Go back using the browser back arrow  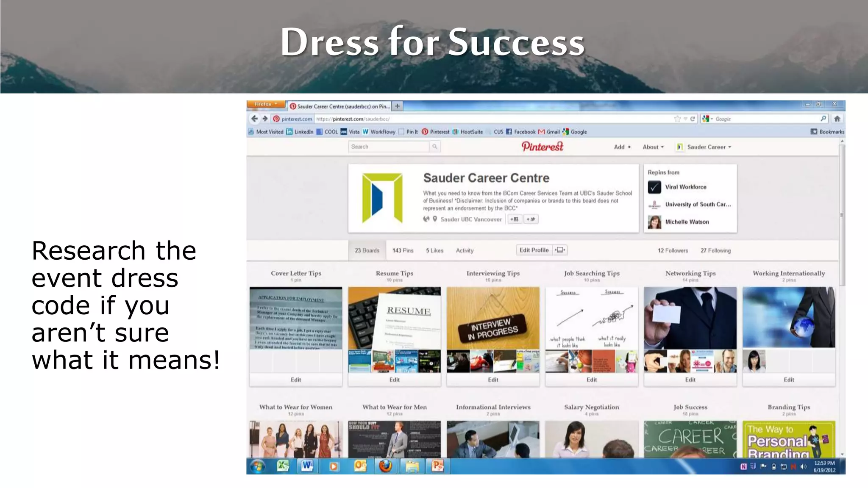click(x=254, y=119)
